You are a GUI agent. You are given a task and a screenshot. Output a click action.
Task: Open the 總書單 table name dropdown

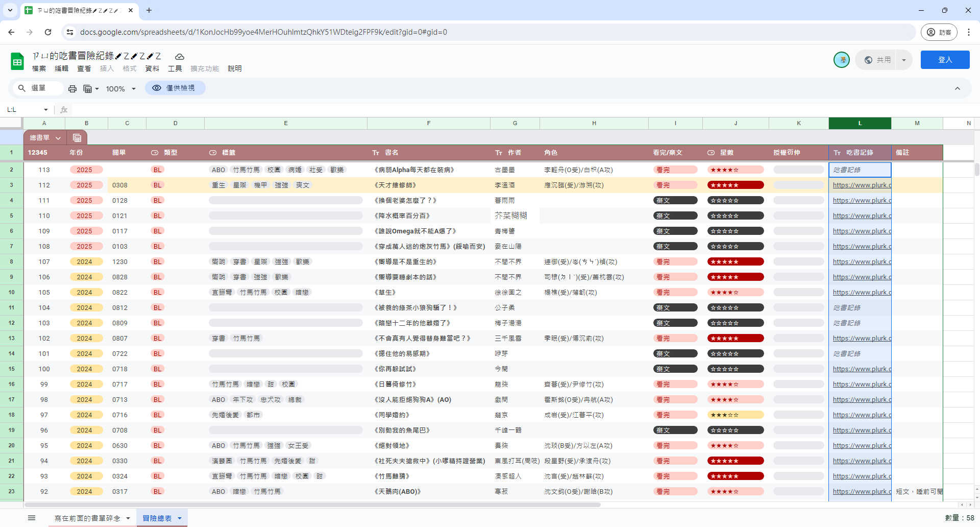(58, 138)
